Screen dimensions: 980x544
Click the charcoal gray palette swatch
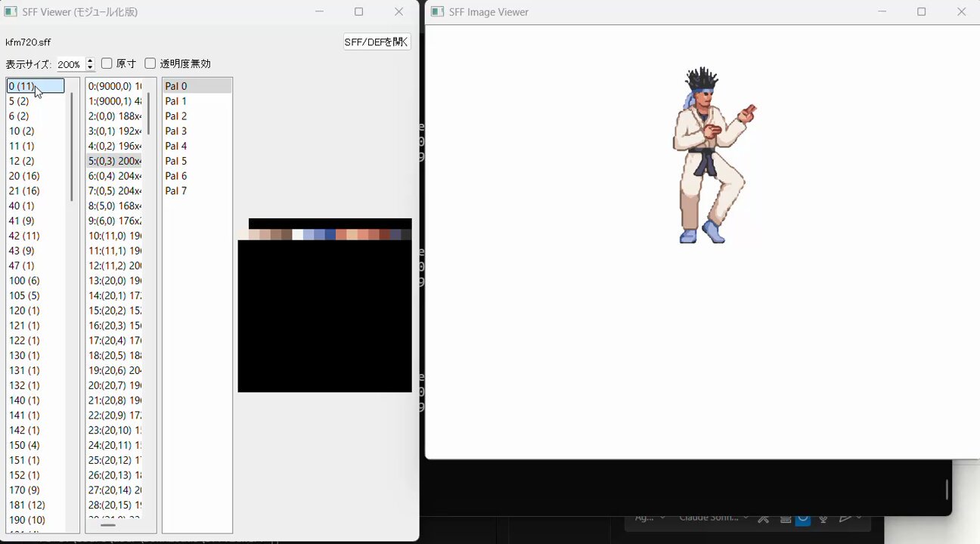coord(406,235)
